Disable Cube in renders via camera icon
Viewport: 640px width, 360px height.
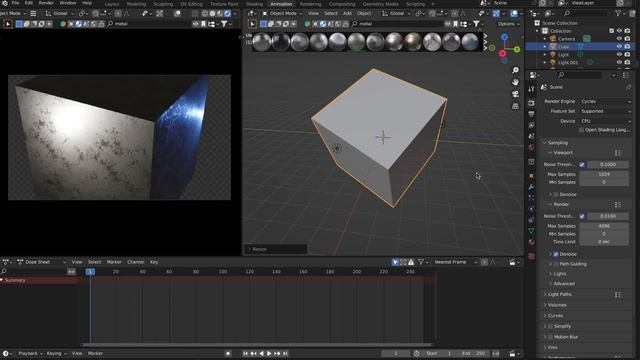coord(627,47)
